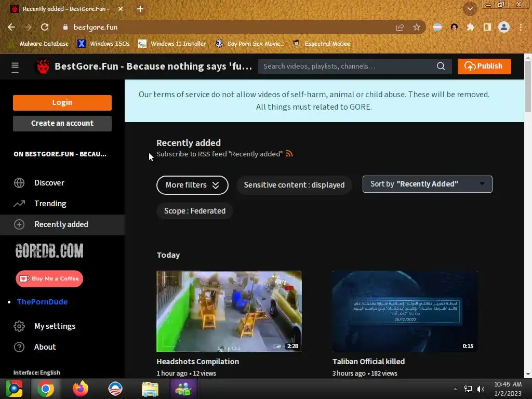
Task: Open Chrome from the taskbar
Action: pos(46,389)
